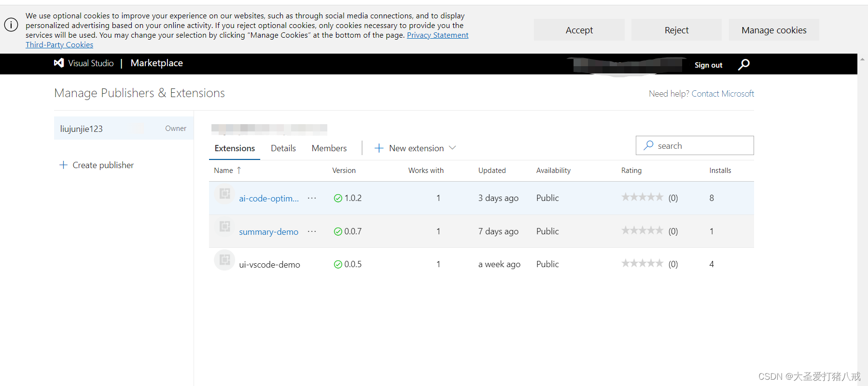Click the rating stars for ai-code-optim

tap(642, 197)
